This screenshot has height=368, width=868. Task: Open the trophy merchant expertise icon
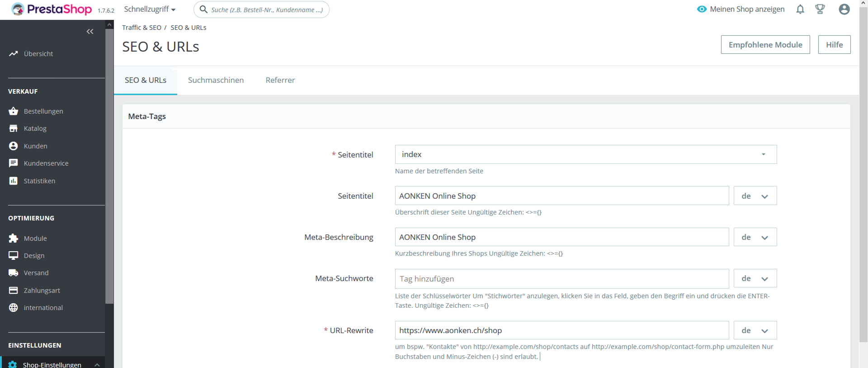tap(820, 9)
